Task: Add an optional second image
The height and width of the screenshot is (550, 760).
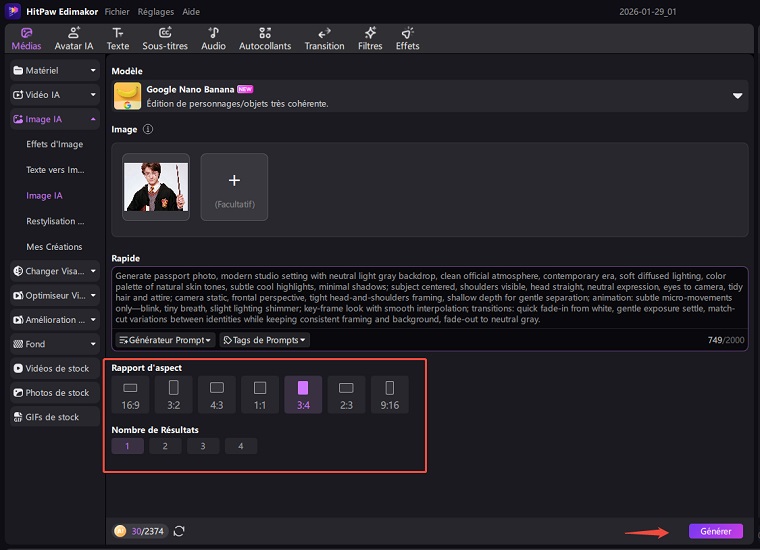Action: [x=234, y=187]
